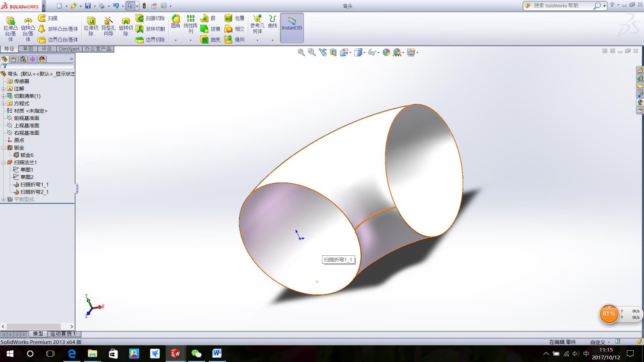Choose the 扫描切除 swept cut tool
The height and width of the screenshot is (362, 644).
pyautogui.click(x=151, y=18)
